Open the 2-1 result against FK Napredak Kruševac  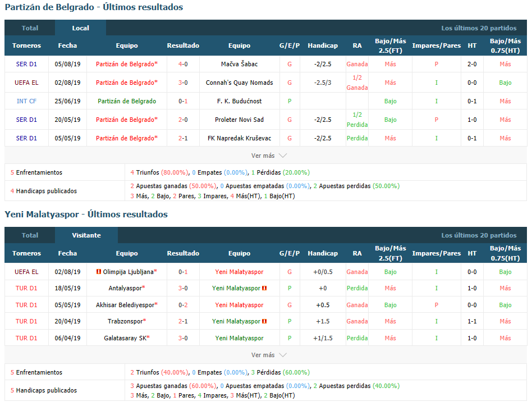click(183, 138)
